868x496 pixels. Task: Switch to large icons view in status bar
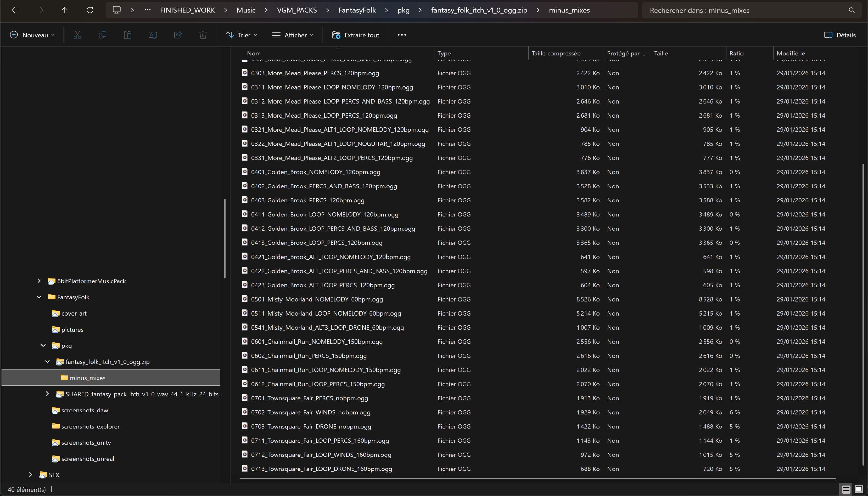(x=859, y=489)
